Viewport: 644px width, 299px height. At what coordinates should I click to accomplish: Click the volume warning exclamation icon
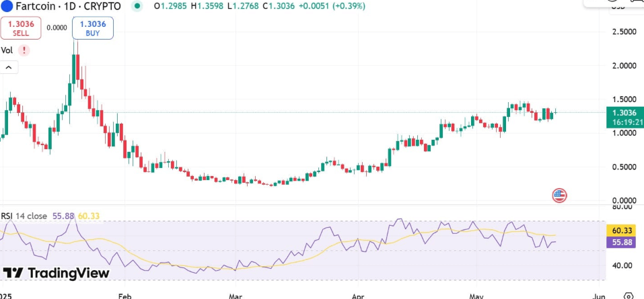(x=24, y=50)
